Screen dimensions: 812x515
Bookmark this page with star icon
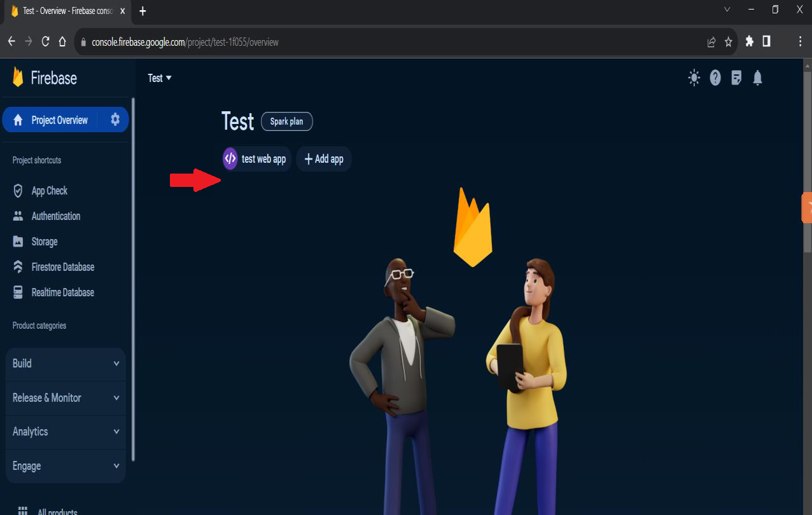point(729,42)
